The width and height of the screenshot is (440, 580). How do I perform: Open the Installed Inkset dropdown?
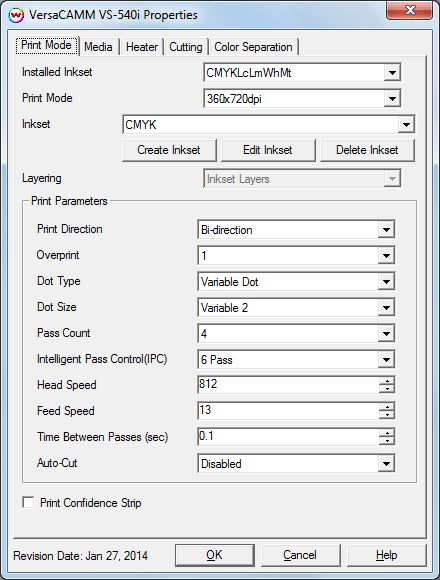[302, 72]
